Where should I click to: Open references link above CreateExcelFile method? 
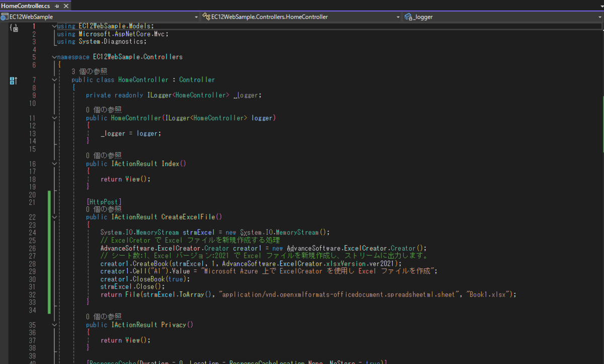(104, 209)
